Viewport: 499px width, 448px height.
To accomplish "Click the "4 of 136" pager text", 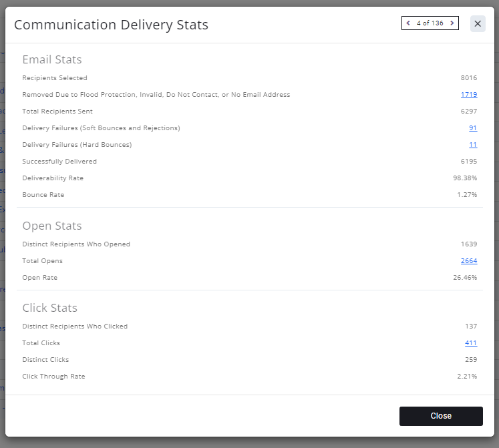I will [x=430, y=23].
